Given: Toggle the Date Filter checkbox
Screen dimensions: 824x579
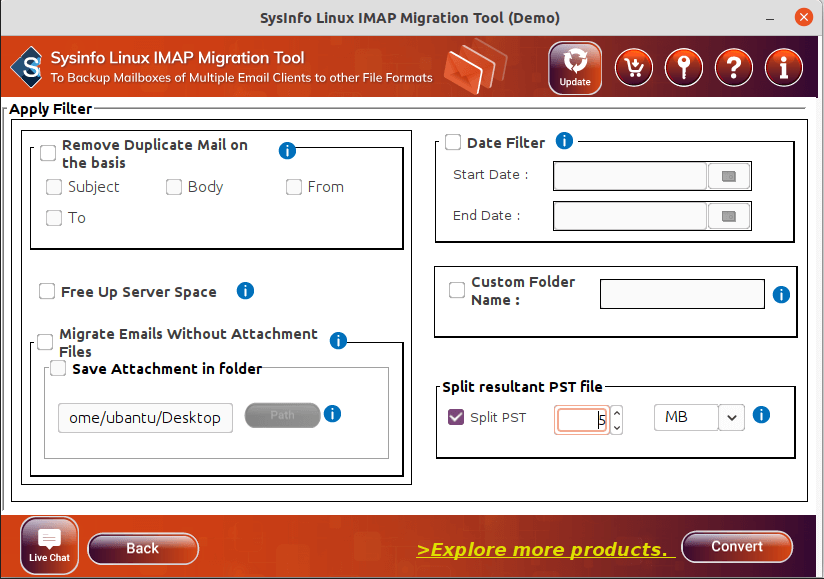Looking at the screenshot, I should (x=453, y=142).
